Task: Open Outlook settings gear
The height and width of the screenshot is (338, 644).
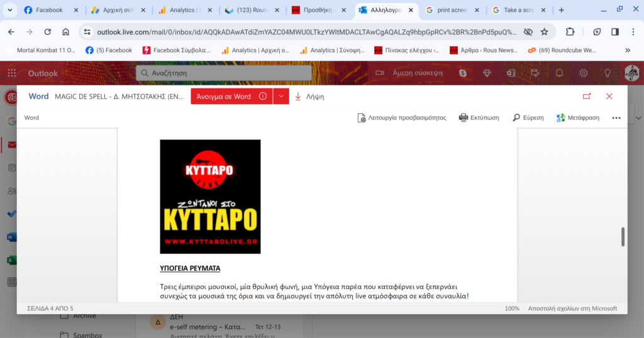Action: pos(583,73)
